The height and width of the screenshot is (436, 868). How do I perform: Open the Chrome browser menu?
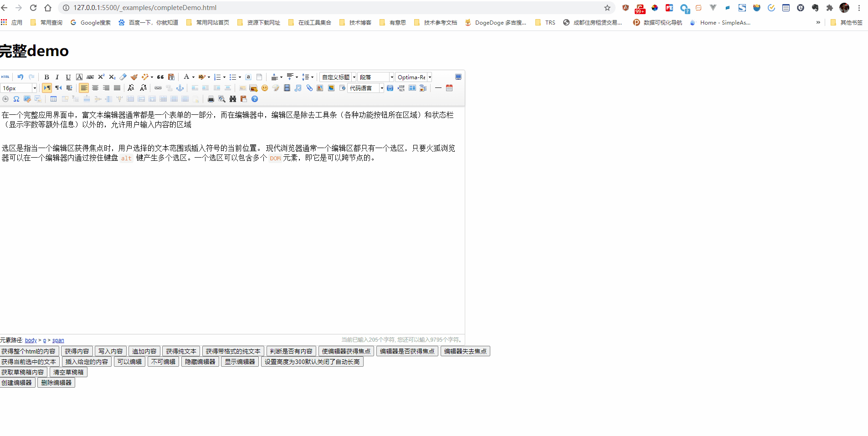[x=859, y=8]
